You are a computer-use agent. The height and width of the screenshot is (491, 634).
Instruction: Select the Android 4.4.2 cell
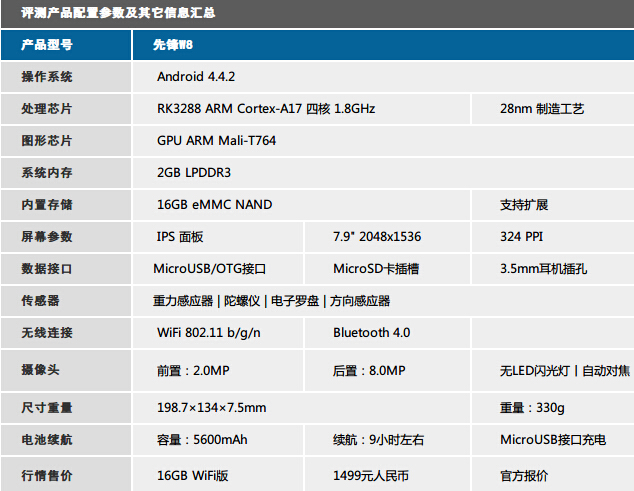coord(196,77)
